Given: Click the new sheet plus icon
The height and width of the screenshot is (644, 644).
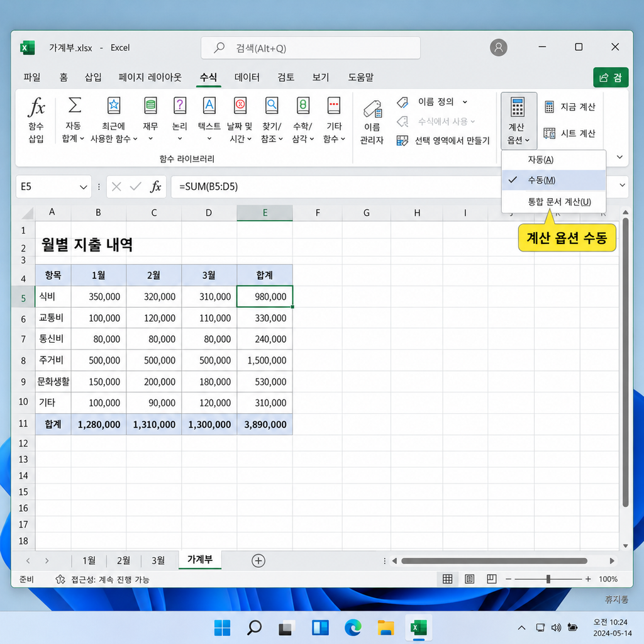Looking at the screenshot, I should point(258,560).
